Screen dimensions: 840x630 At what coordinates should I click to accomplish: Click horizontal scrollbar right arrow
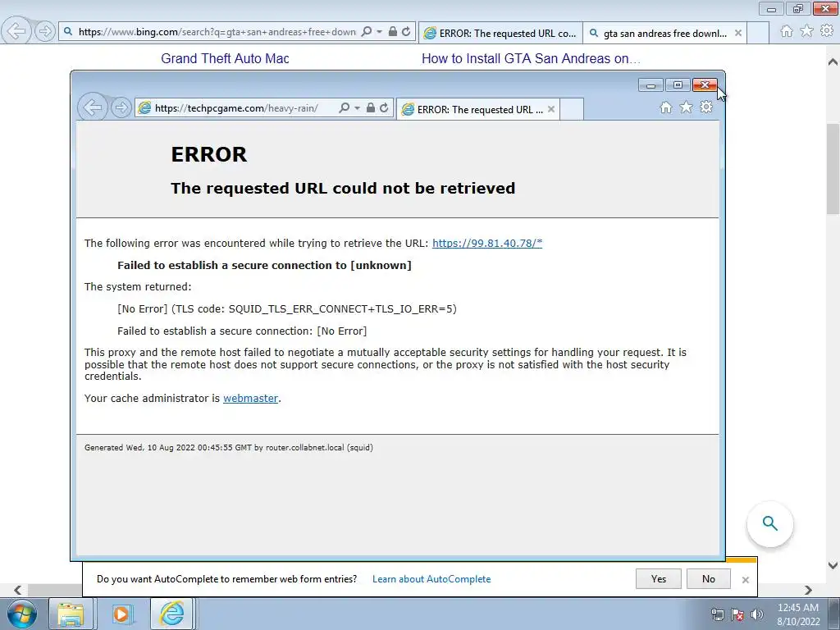808,590
